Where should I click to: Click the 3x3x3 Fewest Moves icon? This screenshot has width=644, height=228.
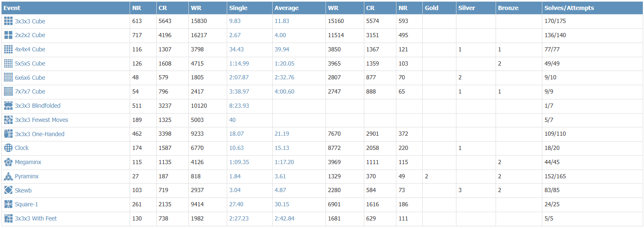tap(8, 120)
